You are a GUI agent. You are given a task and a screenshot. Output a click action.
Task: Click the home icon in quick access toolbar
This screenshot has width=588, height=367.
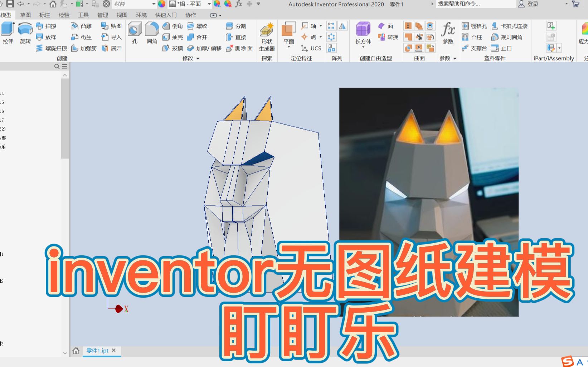(x=53, y=4)
